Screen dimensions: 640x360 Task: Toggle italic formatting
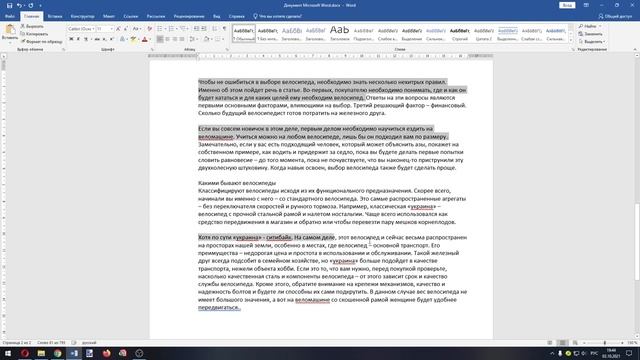click(78, 39)
